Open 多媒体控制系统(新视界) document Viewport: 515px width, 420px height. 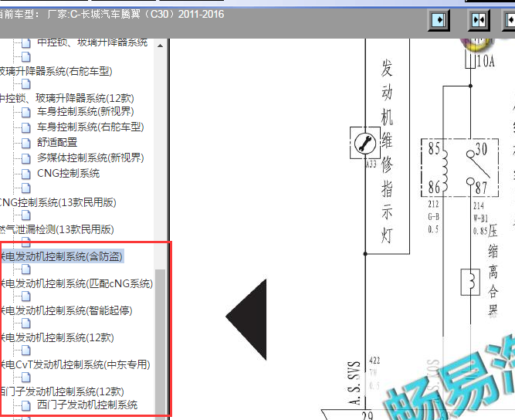90,158
